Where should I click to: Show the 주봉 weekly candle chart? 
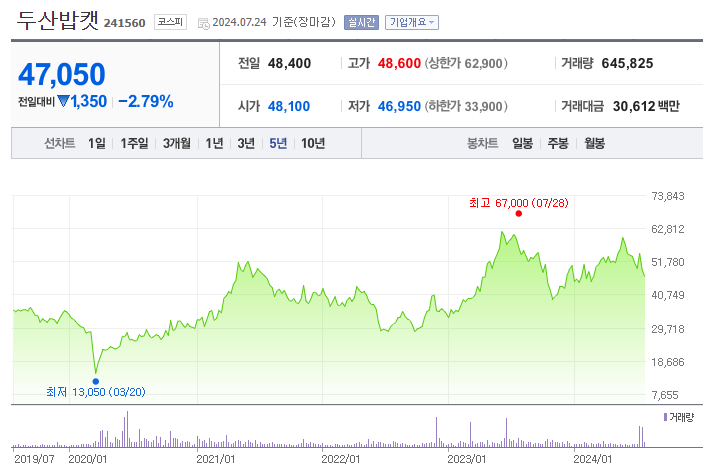coord(558,143)
